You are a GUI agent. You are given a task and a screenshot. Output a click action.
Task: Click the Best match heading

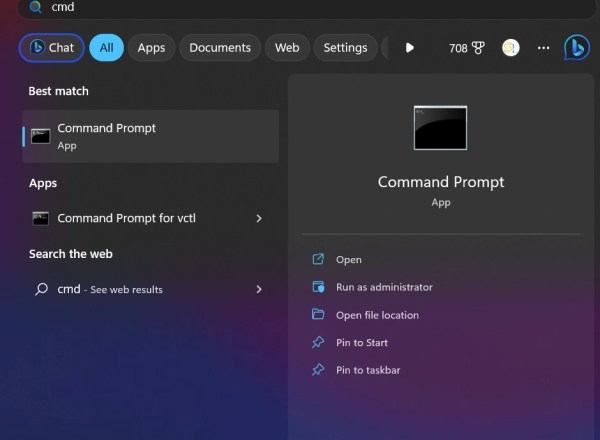point(59,91)
